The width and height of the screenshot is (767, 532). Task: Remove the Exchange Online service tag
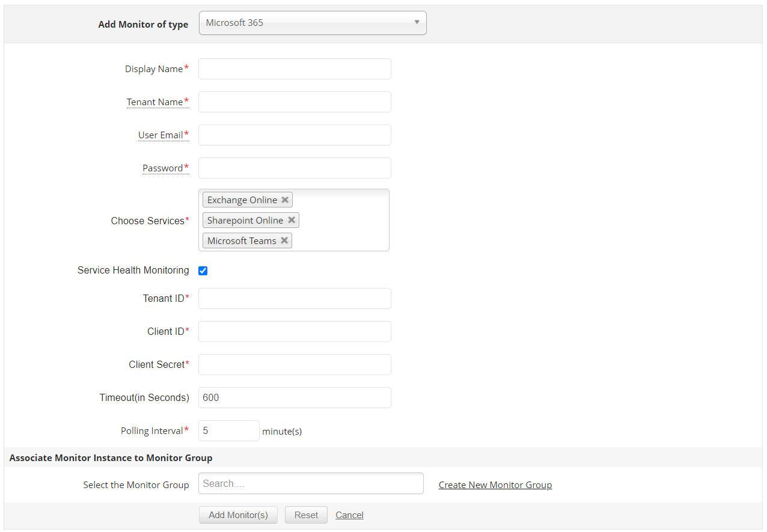click(x=285, y=200)
